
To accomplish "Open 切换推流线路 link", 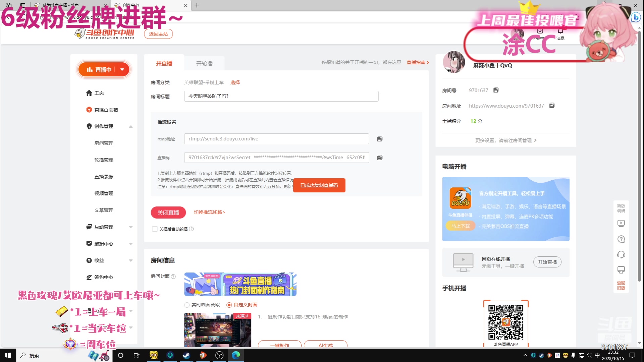I will [209, 212].
